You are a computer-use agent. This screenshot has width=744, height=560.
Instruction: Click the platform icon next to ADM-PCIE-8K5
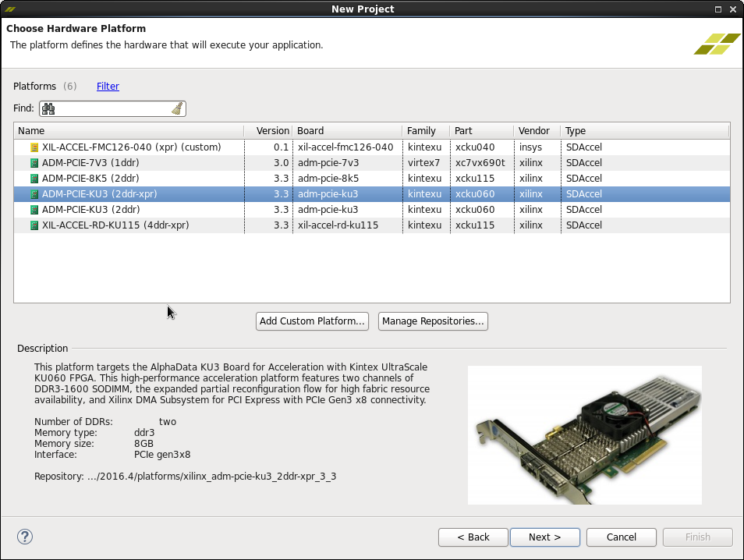click(34, 179)
